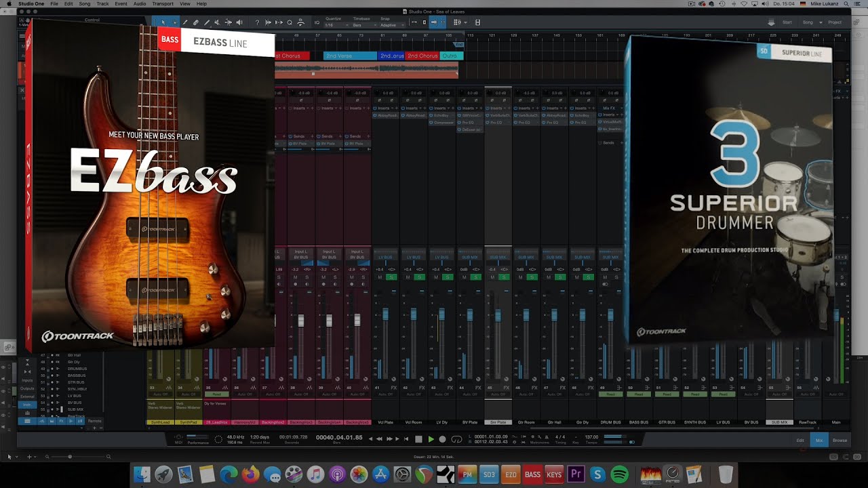Screen dimensions: 868x488
Task: Switch to the Project page
Action: (835, 22)
